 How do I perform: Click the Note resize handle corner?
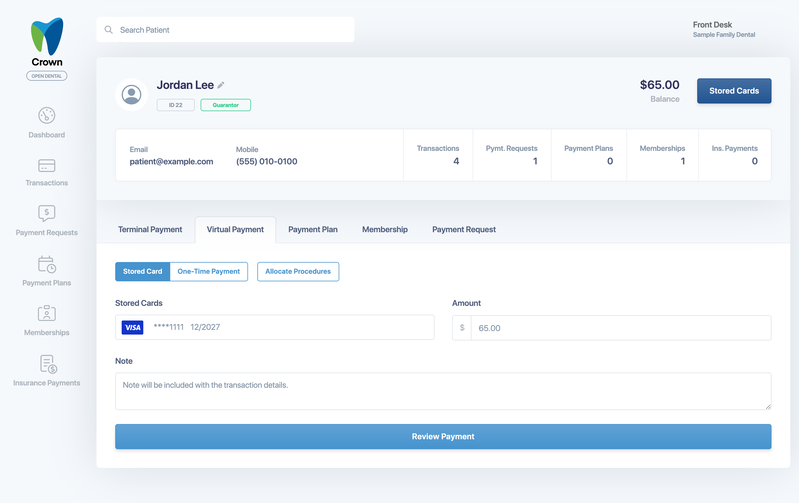pos(767,406)
